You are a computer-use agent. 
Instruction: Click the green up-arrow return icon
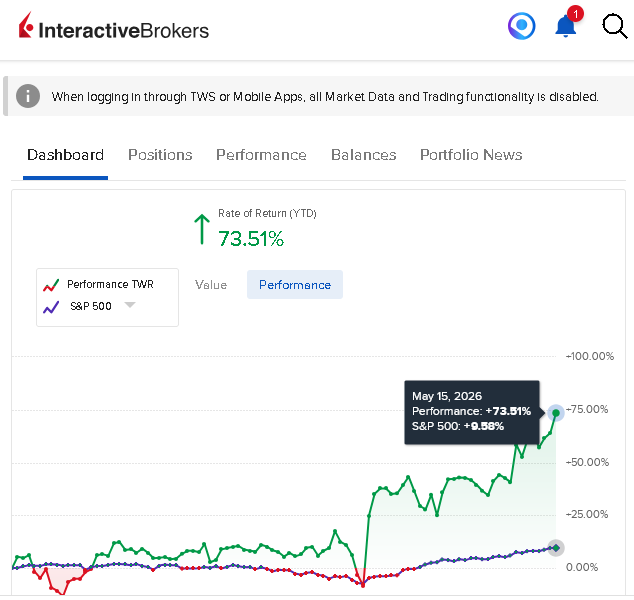click(201, 229)
